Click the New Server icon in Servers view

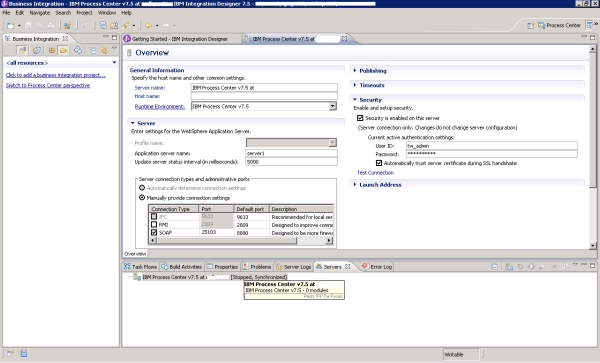(509, 267)
